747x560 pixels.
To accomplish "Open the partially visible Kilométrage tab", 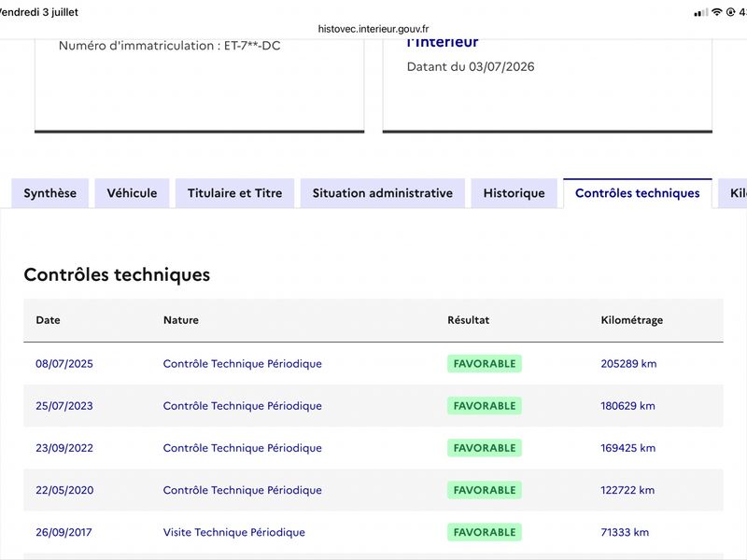I will (734, 193).
